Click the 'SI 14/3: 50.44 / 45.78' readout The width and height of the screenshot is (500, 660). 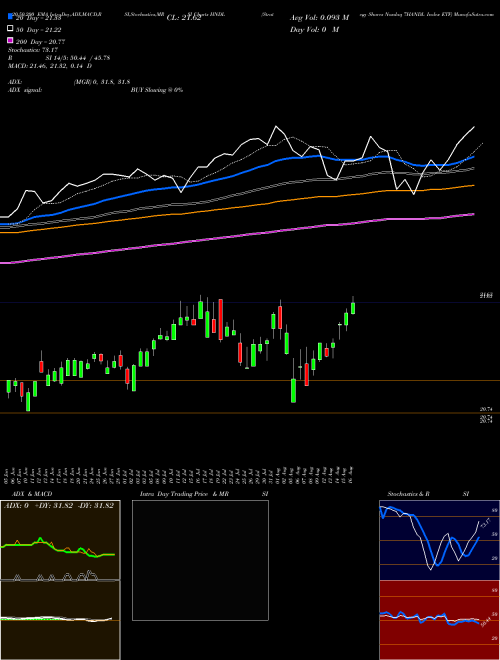click(78, 58)
